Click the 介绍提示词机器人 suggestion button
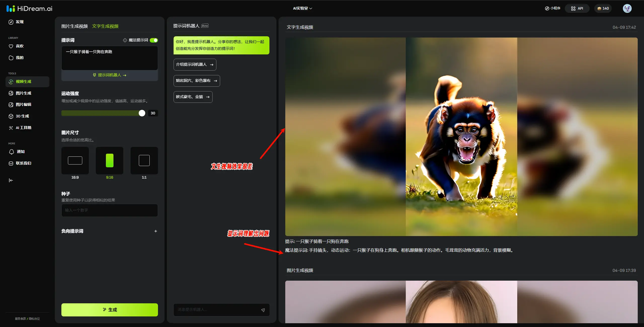 pos(195,65)
